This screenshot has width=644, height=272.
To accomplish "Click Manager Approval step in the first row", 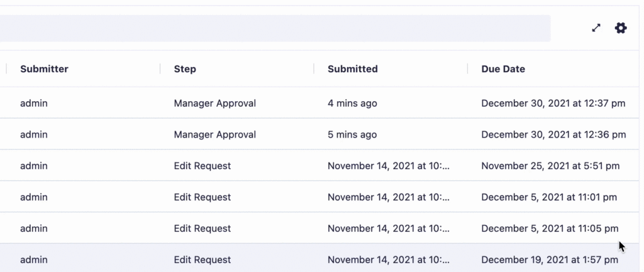I will pyautogui.click(x=214, y=103).
